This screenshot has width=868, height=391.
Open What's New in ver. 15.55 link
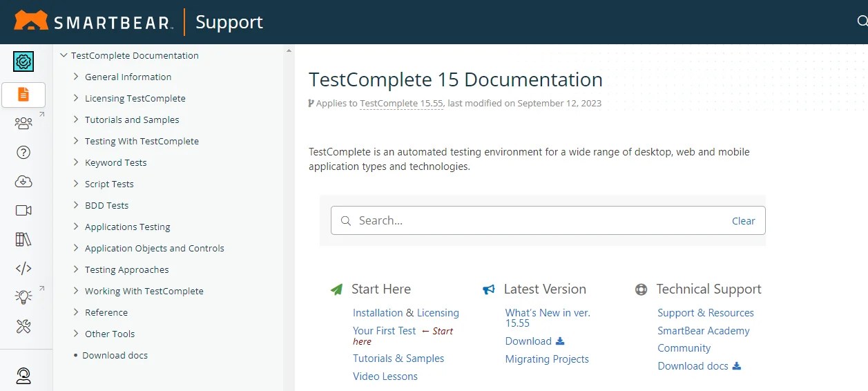(548, 318)
